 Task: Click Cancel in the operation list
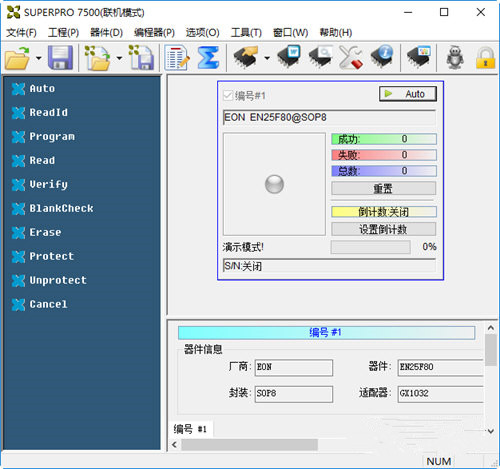click(40, 305)
